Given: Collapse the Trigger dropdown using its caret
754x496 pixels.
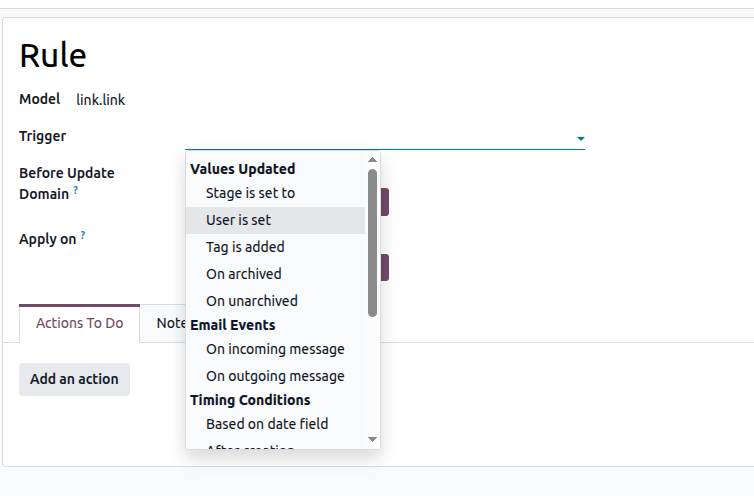Looking at the screenshot, I should click(580, 138).
